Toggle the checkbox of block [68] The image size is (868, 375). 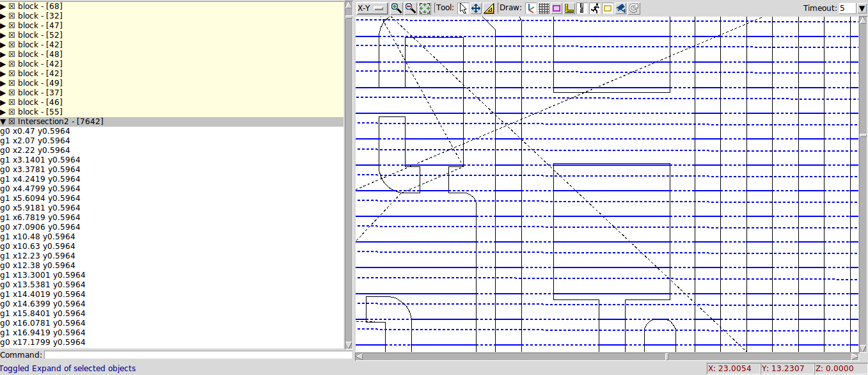12,6
